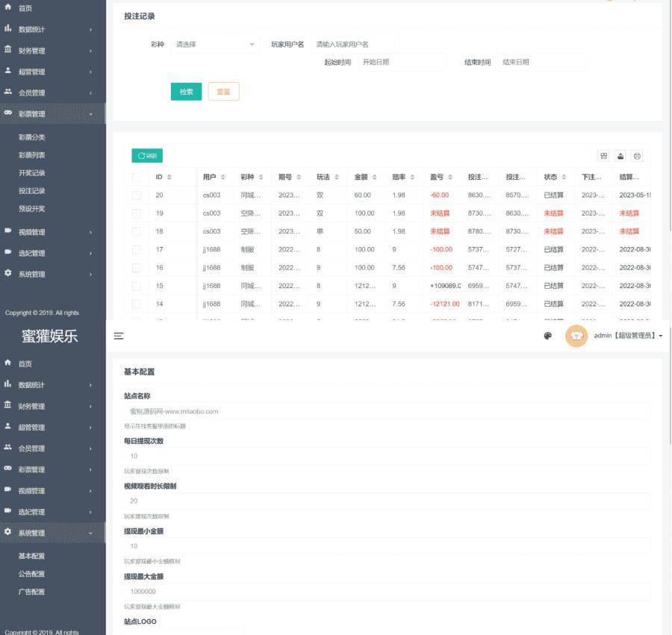Open the 预设开奖 submenu item
The height and width of the screenshot is (635, 672).
[x=31, y=209]
